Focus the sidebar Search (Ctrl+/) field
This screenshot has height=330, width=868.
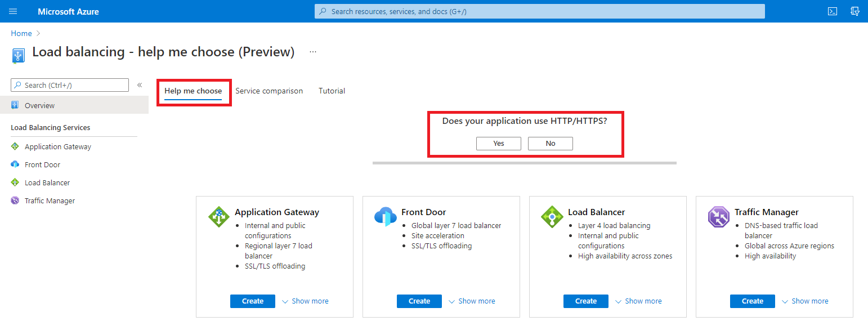point(70,85)
